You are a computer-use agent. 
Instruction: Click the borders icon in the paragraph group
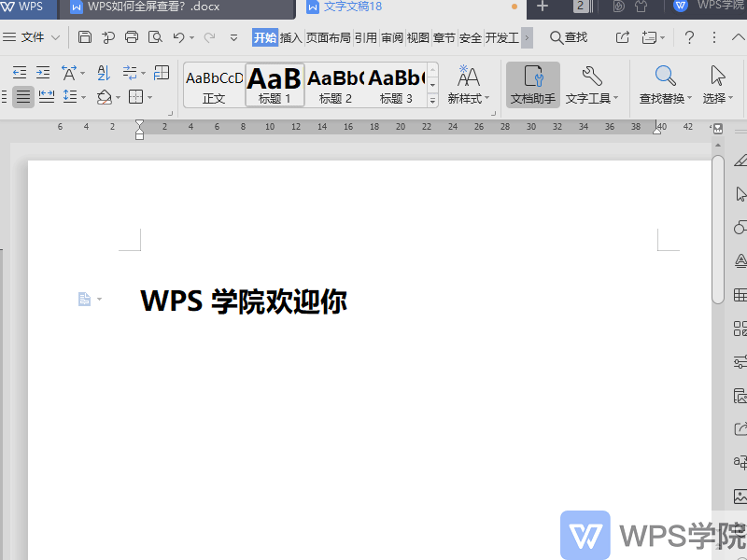click(x=136, y=97)
